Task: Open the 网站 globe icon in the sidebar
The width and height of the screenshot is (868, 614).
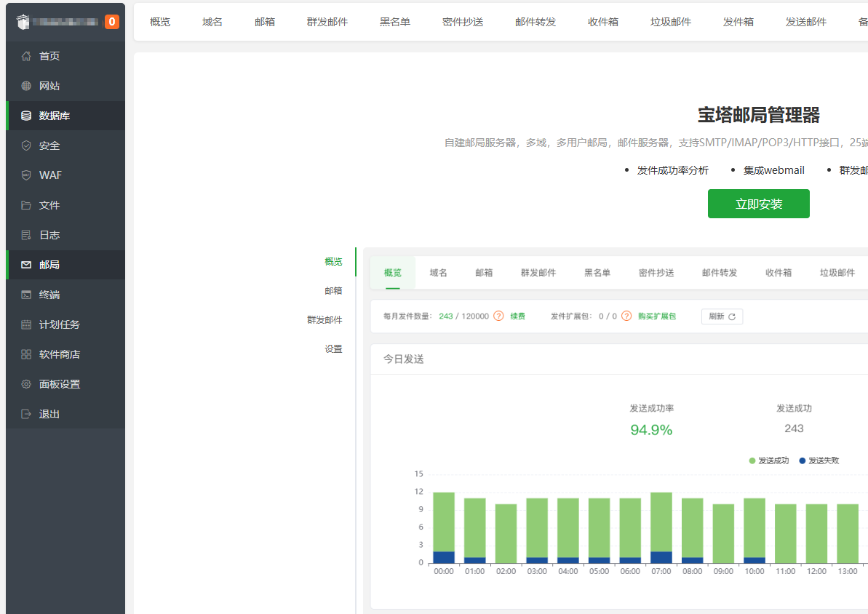Action: coord(26,86)
